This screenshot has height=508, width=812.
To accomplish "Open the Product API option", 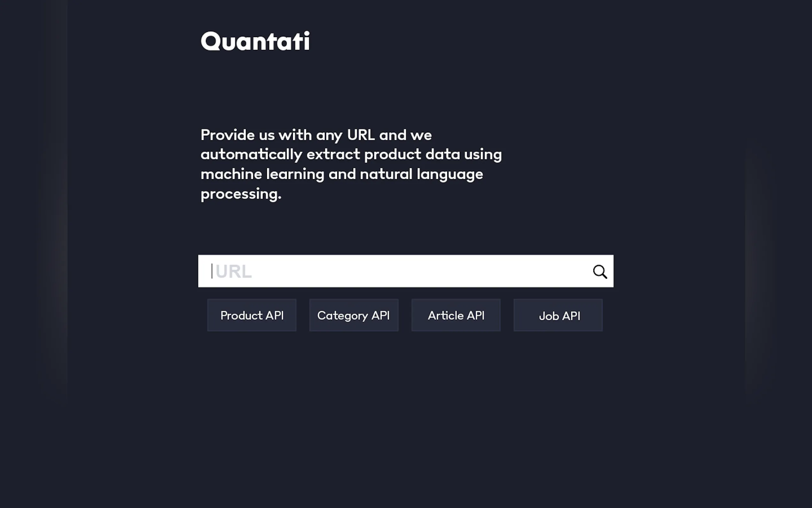I will tap(252, 315).
